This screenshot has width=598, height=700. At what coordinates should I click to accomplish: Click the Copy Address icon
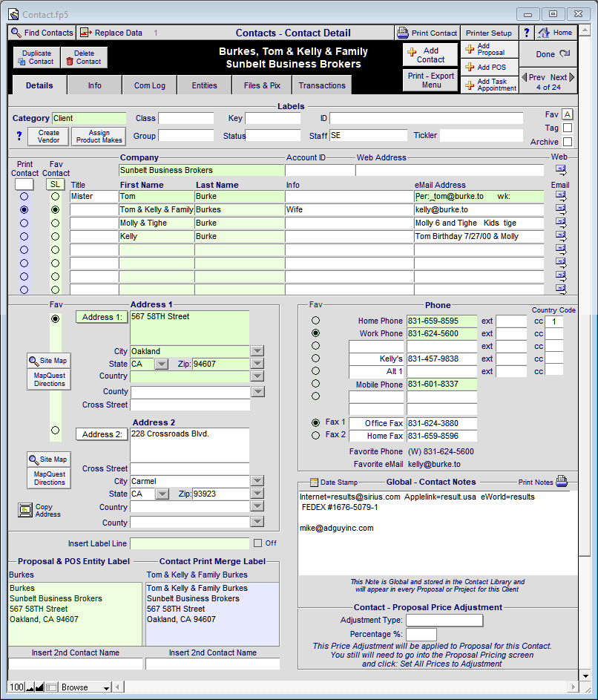[25, 510]
